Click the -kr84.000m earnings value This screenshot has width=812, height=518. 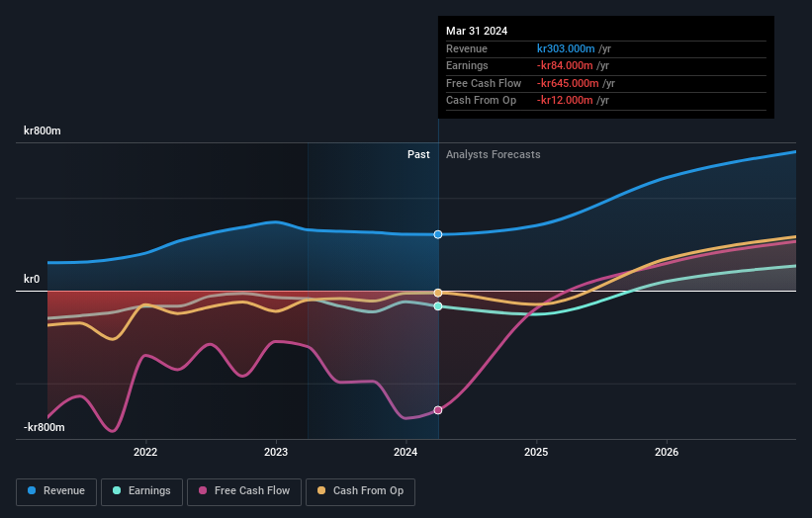(565, 65)
